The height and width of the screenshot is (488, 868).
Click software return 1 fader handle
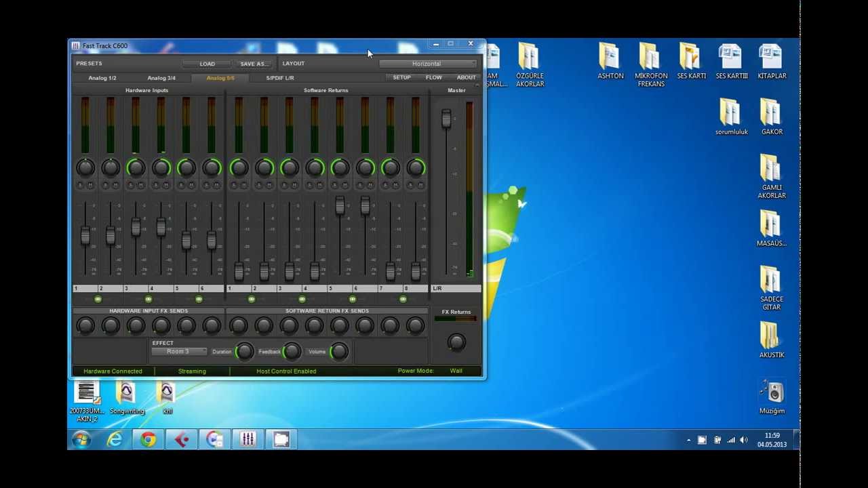click(x=239, y=272)
